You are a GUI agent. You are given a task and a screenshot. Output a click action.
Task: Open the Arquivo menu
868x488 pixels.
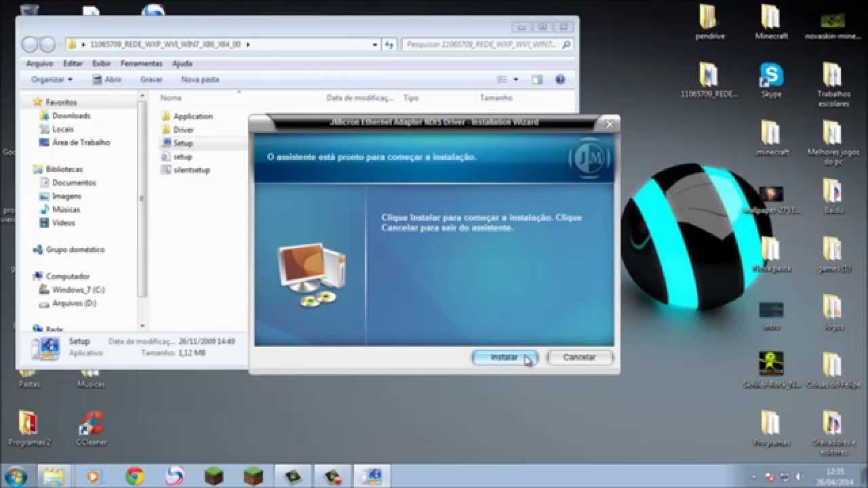point(39,63)
